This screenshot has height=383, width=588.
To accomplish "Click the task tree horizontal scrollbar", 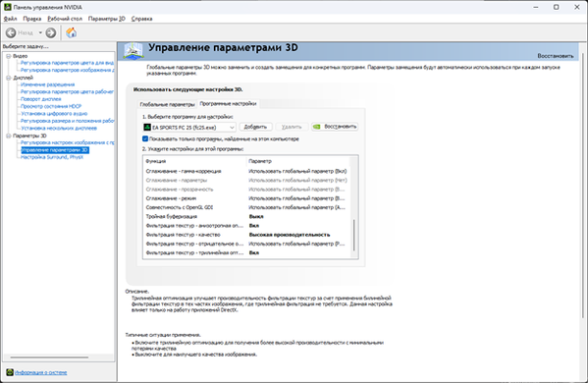I will click(49, 357).
